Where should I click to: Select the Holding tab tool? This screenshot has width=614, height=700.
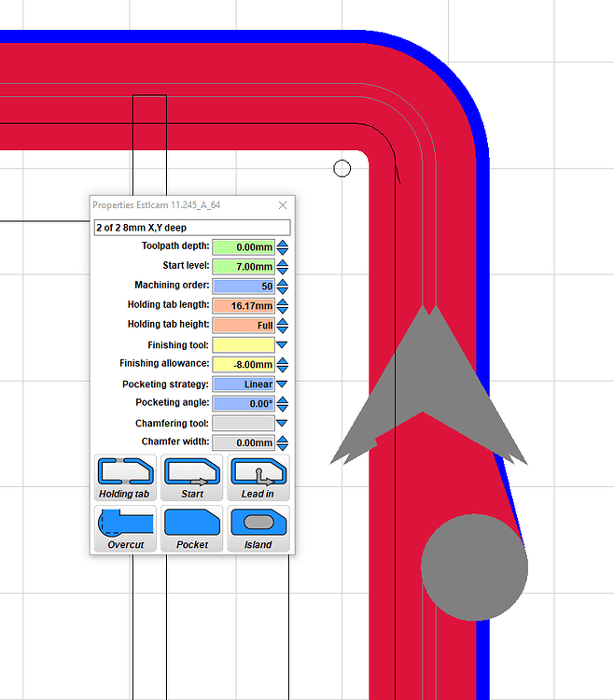[125, 477]
